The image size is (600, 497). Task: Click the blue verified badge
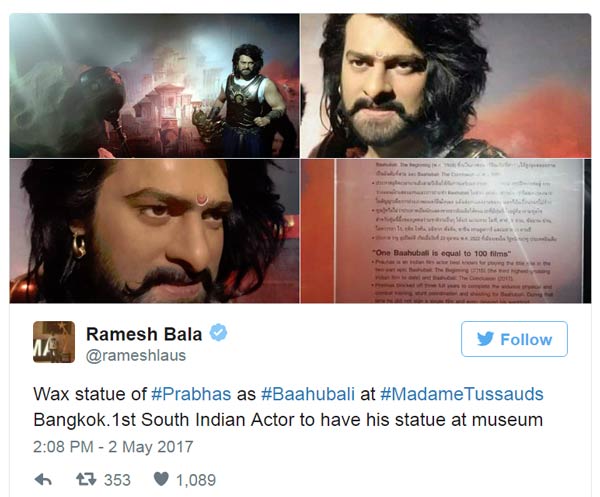click(218, 332)
